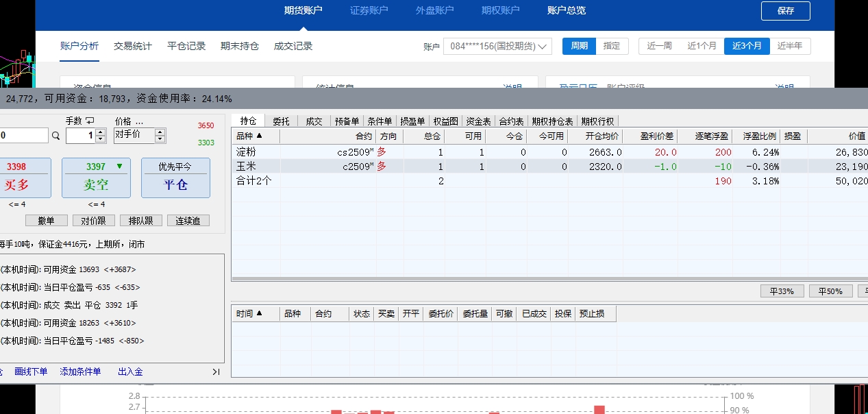The height and width of the screenshot is (414, 868).
Task: Click the 合计2个 summary row
Action: coord(549,181)
